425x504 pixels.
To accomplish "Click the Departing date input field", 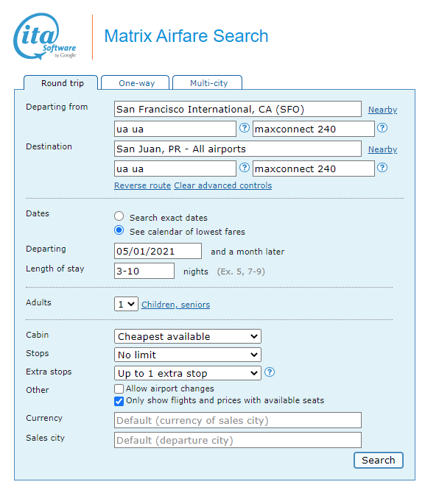I will click(158, 251).
